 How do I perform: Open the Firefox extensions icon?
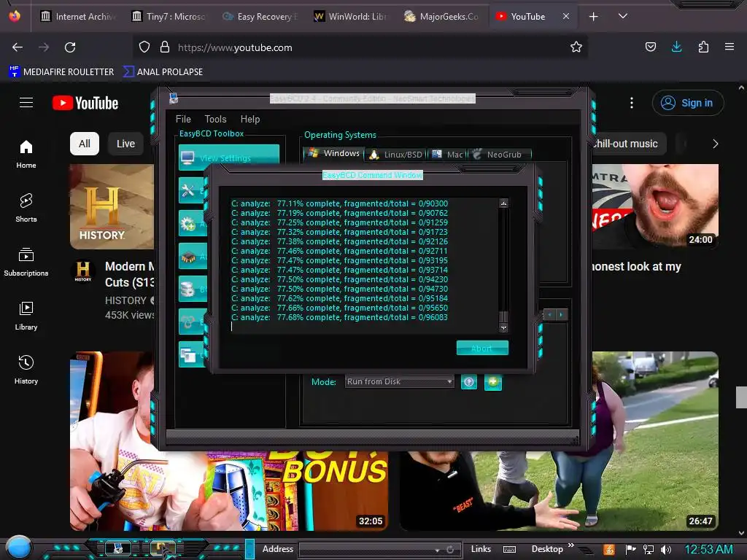703,47
